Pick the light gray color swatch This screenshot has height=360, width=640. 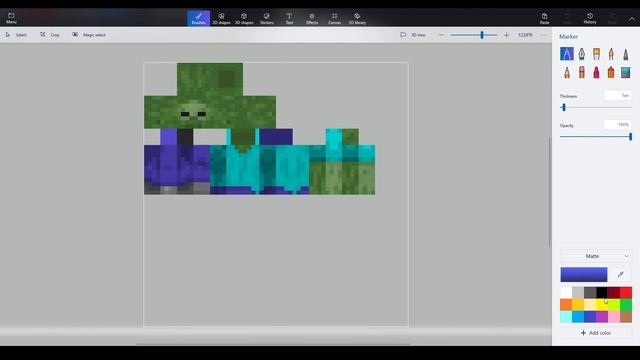tap(578, 293)
